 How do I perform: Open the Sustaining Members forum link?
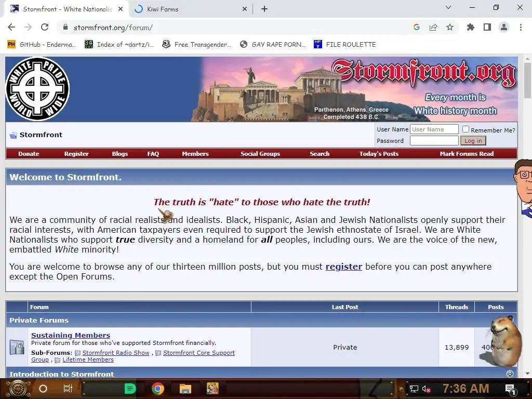(71, 335)
